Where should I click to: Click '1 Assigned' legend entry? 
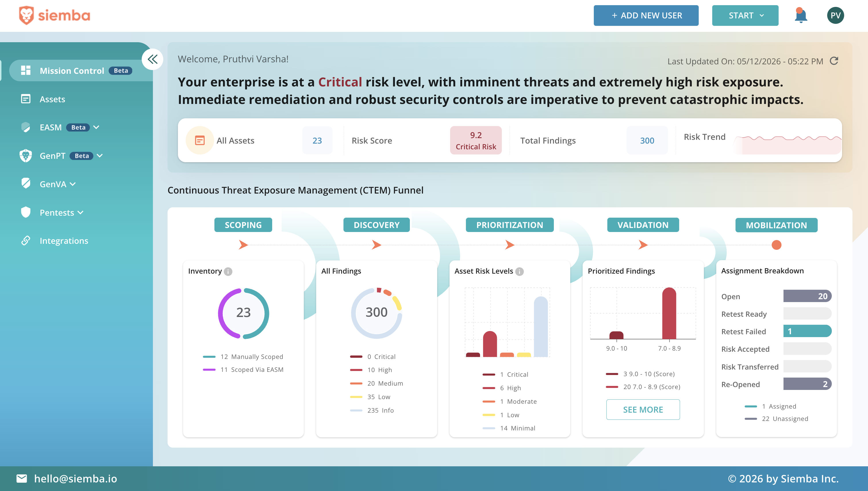(x=770, y=406)
